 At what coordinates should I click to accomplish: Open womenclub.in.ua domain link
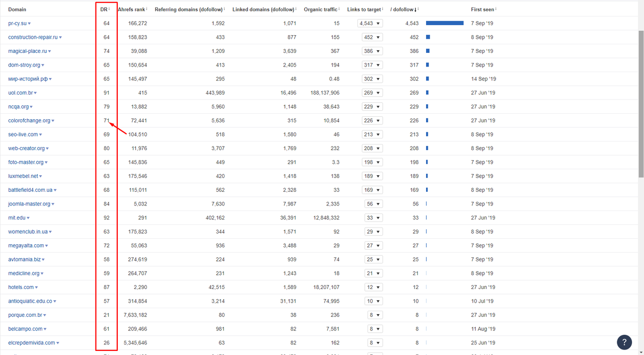pyautogui.click(x=28, y=232)
